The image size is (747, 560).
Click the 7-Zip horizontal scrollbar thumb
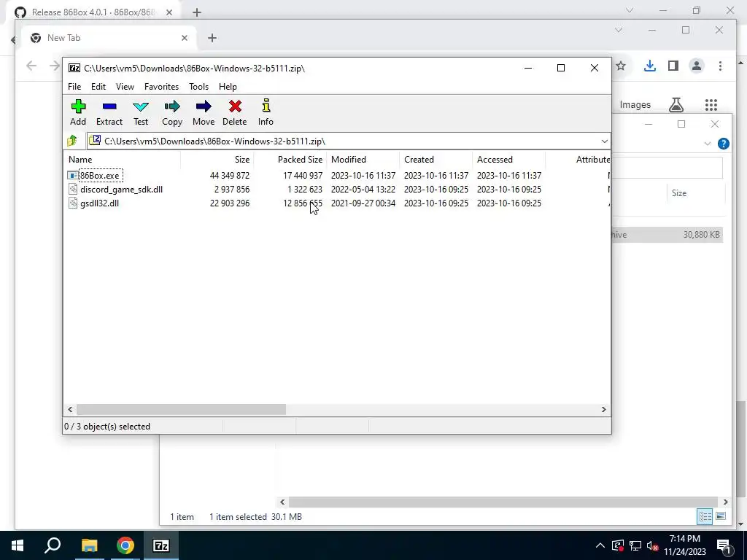pyautogui.click(x=181, y=409)
